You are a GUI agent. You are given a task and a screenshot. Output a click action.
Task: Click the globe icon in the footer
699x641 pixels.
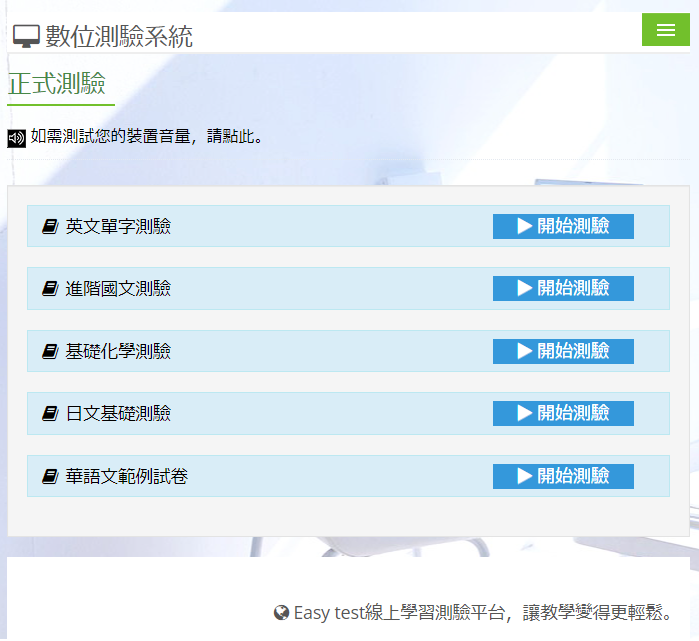pos(281,613)
